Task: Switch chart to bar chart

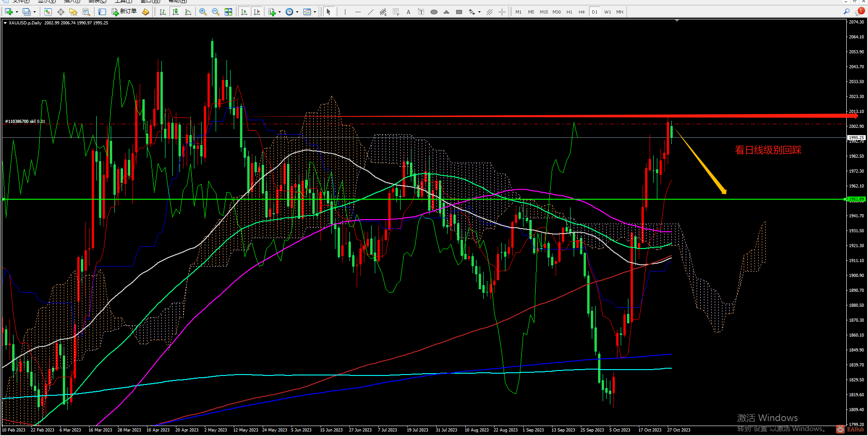Action: tap(163, 12)
